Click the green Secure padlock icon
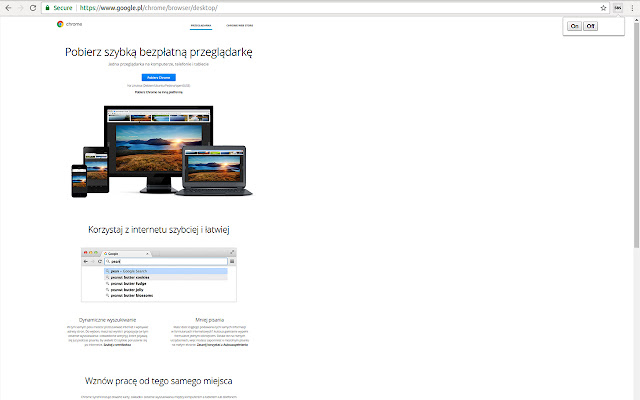640x400 pixels. tap(47, 7)
